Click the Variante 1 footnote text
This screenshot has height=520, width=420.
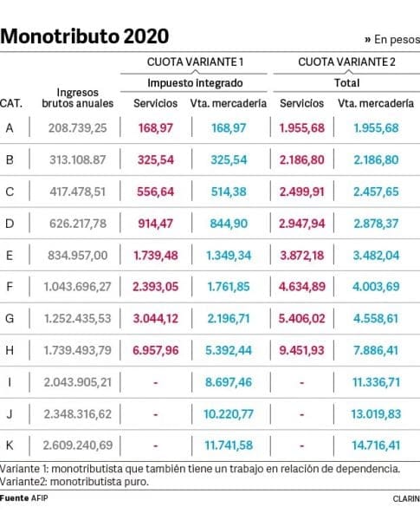200,469
